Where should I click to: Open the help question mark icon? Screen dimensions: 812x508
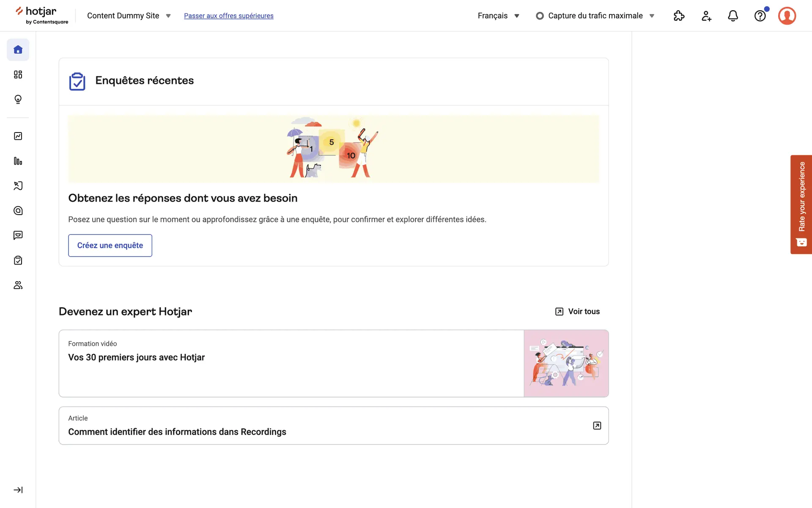coord(760,16)
